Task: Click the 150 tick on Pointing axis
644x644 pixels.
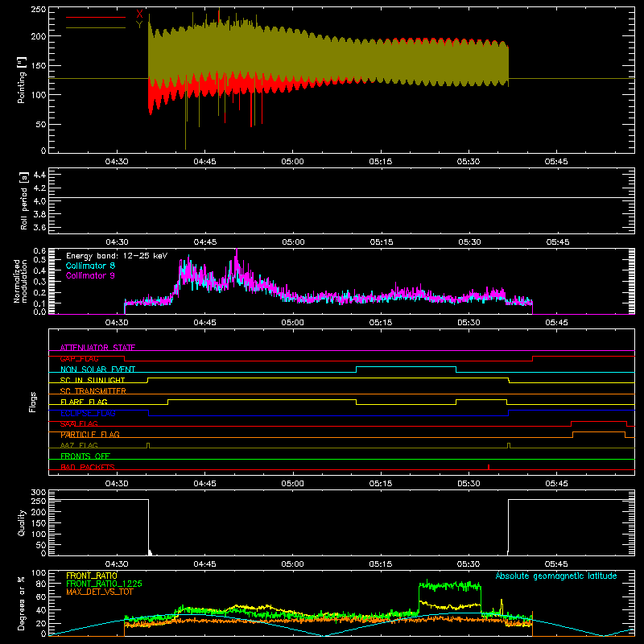Action: click(38, 65)
